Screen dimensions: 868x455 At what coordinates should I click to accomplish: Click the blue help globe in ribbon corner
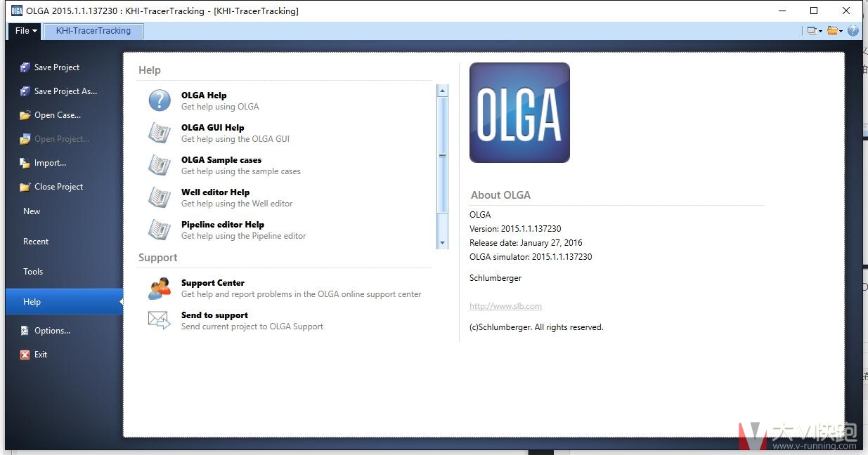click(x=853, y=30)
